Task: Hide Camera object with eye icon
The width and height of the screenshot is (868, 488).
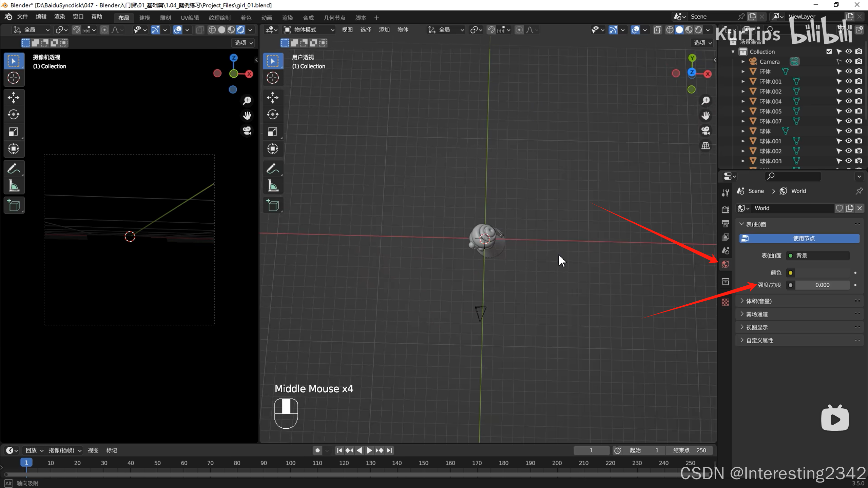Action: point(849,61)
